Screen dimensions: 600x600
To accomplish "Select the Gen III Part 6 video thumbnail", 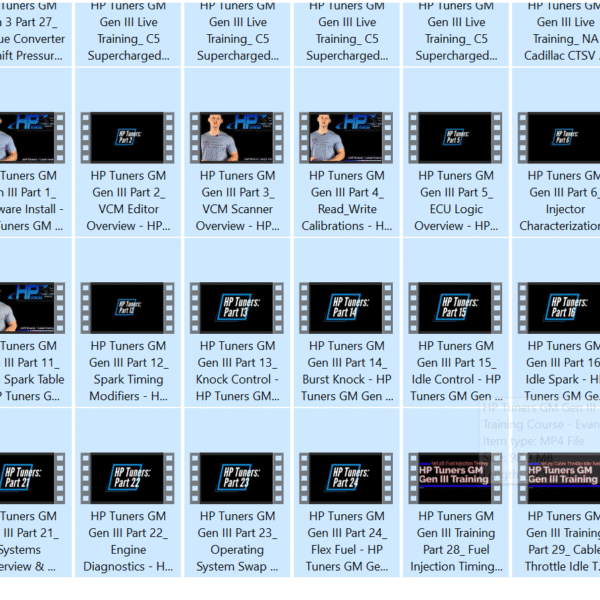I will pos(559,138).
